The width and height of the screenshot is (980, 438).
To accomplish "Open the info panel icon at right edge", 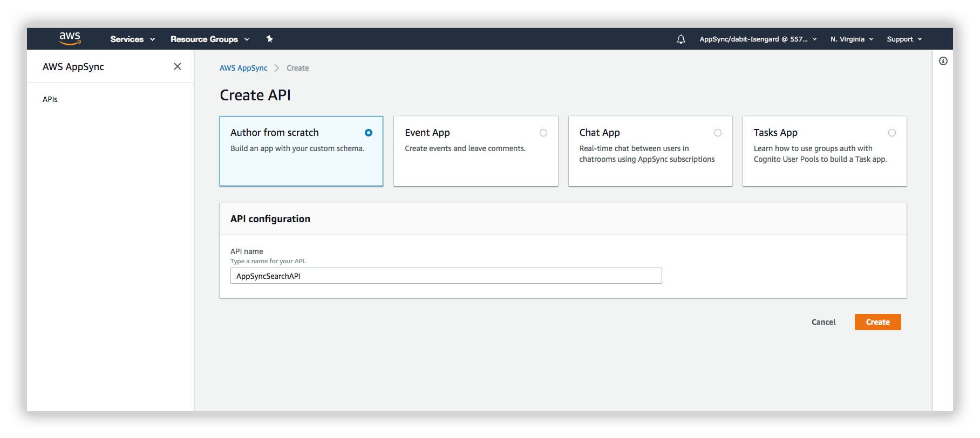I will click(x=943, y=61).
